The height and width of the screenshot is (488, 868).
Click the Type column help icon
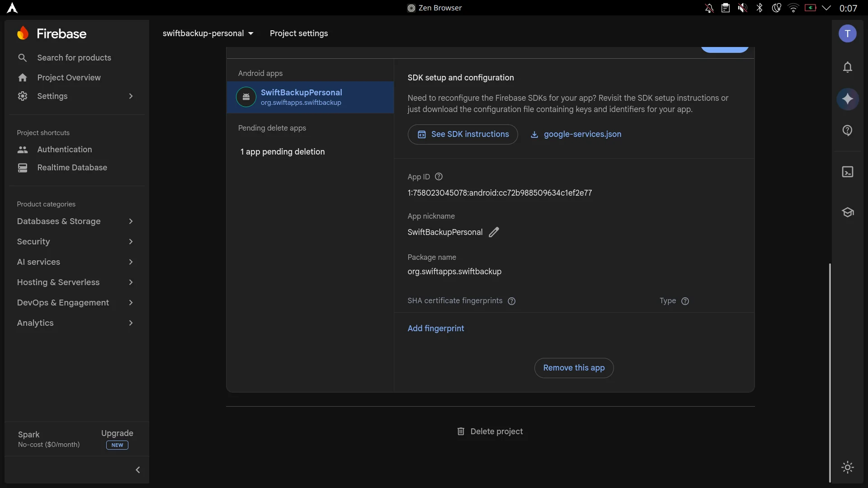pos(685,301)
